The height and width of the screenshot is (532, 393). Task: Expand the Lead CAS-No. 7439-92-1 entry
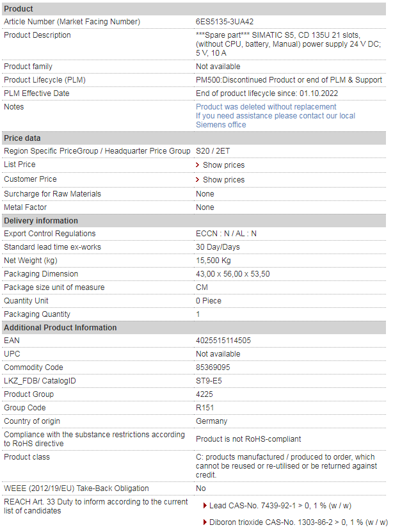tap(280, 506)
